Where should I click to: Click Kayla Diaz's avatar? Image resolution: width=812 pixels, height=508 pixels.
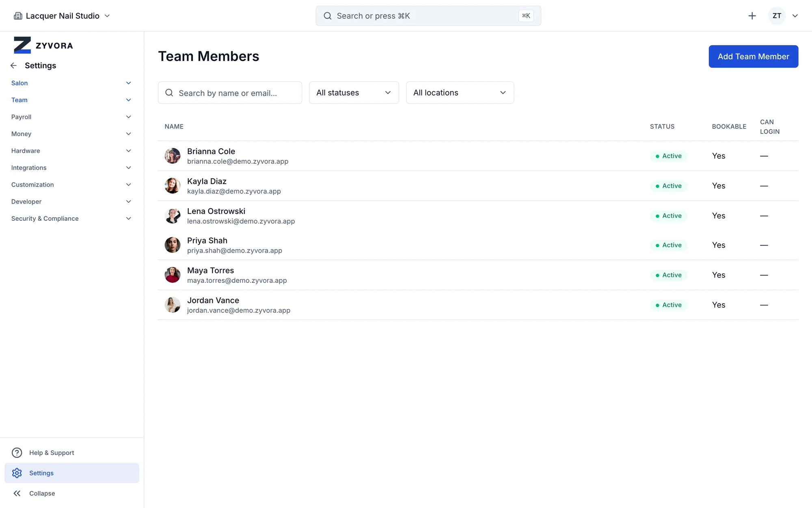point(173,186)
